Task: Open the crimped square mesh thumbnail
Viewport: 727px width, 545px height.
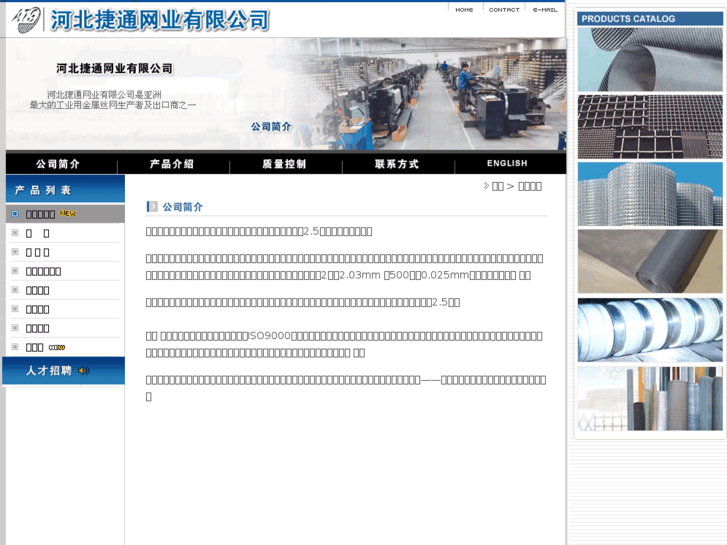Action: tap(650, 127)
